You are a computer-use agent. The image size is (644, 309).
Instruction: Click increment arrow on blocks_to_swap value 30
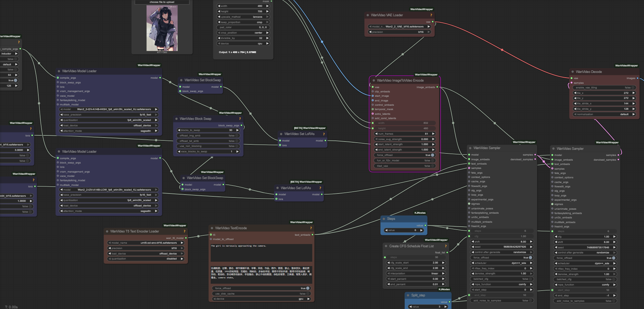237,130
